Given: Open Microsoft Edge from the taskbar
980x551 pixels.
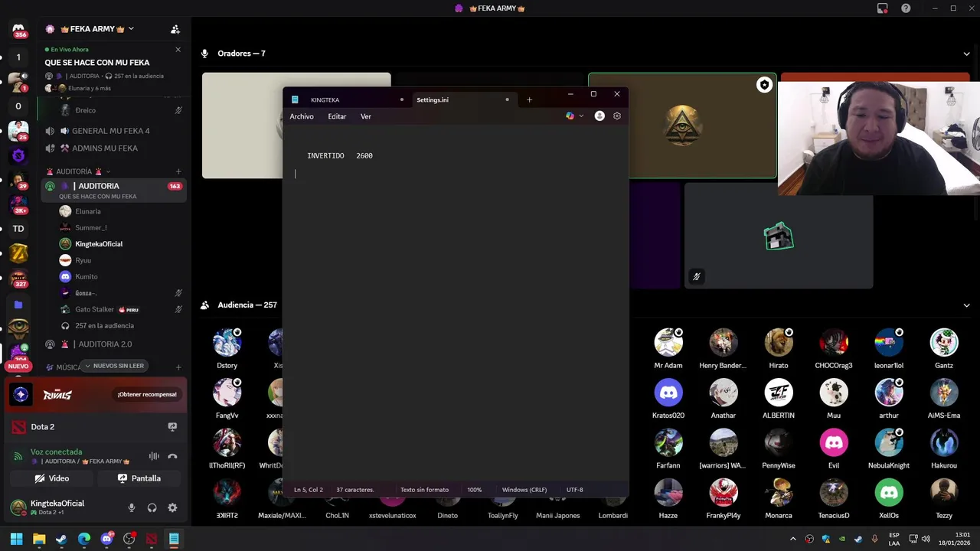Looking at the screenshot, I should pos(84,539).
